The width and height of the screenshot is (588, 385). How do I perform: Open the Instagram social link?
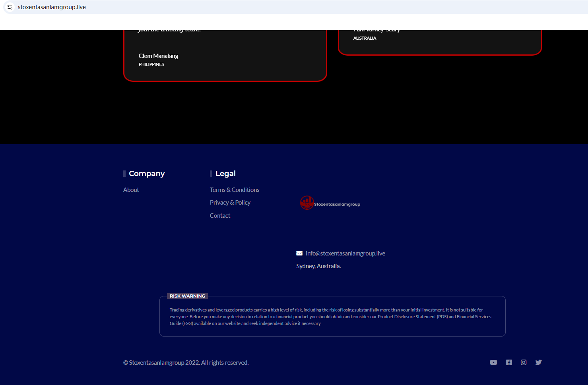point(524,362)
